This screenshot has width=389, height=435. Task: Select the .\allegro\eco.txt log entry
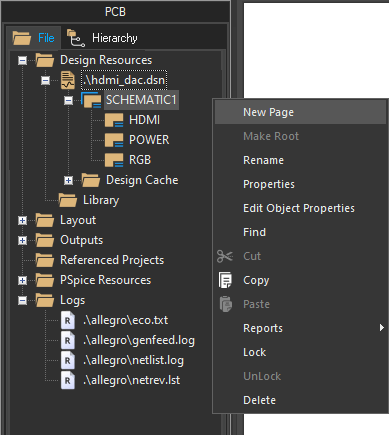pyautogui.click(x=125, y=320)
